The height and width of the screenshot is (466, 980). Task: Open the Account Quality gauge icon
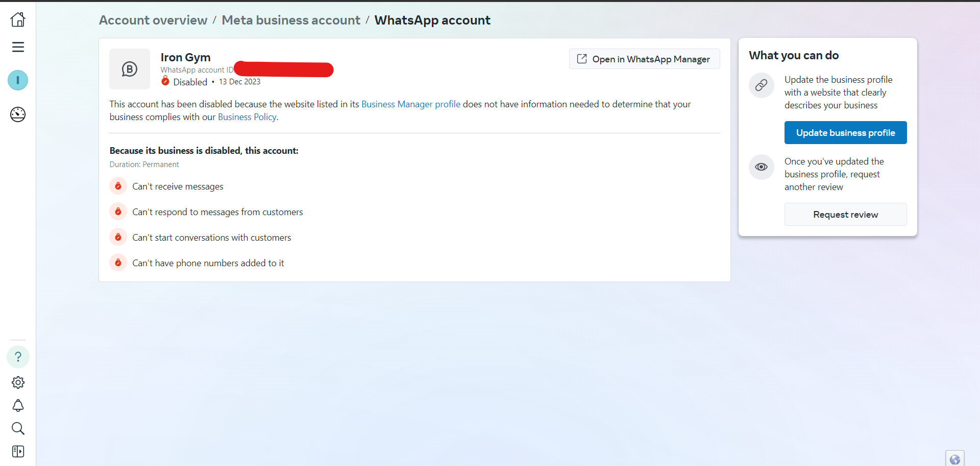[x=18, y=114]
